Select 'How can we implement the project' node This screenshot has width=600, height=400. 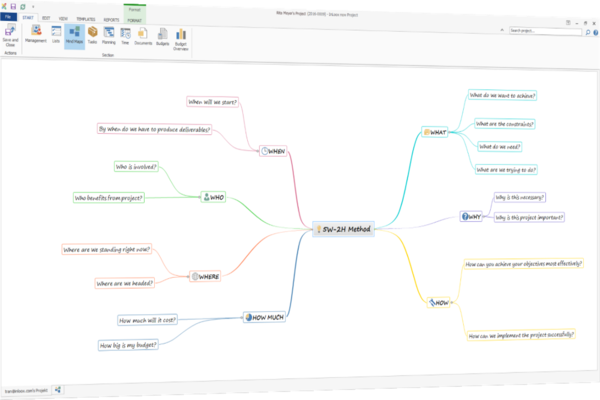pyautogui.click(x=521, y=335)
